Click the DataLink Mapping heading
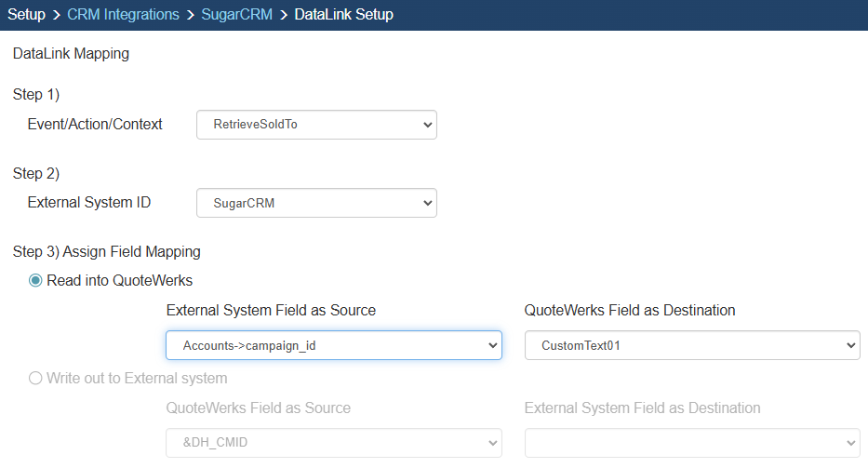 pyautogui.click(x=71, y=54)
